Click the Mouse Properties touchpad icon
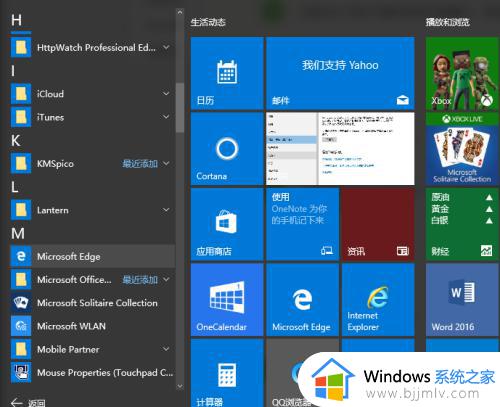The width and height of the screenshot is (500, 407). point(21,372)
